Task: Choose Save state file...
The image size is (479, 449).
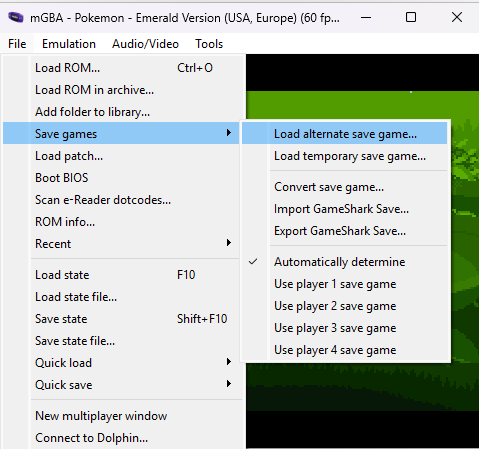Action: [121, 341]
